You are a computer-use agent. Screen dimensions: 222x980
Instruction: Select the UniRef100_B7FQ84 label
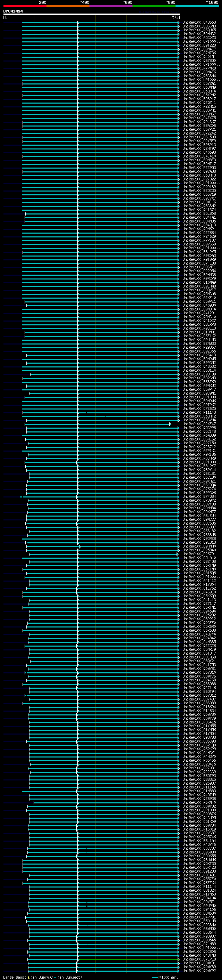199,496
